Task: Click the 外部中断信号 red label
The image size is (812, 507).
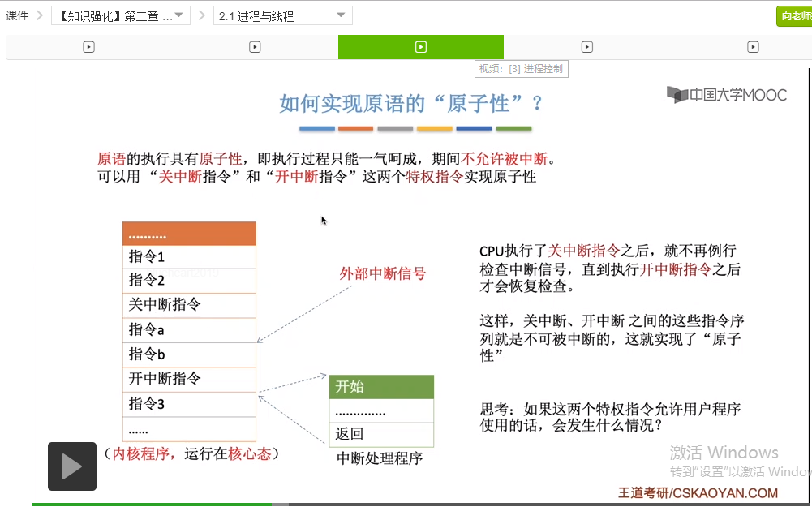Action: [382, 273]
